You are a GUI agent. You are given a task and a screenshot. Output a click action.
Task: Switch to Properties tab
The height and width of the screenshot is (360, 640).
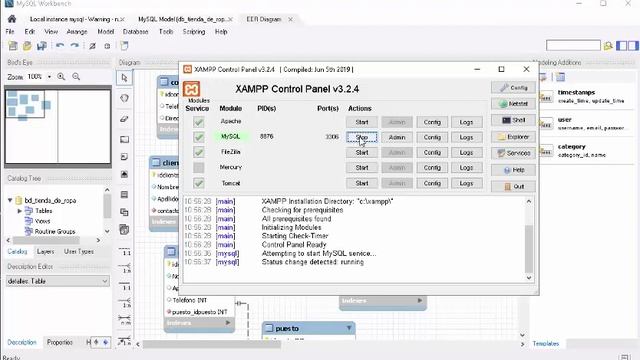[60, 342]
